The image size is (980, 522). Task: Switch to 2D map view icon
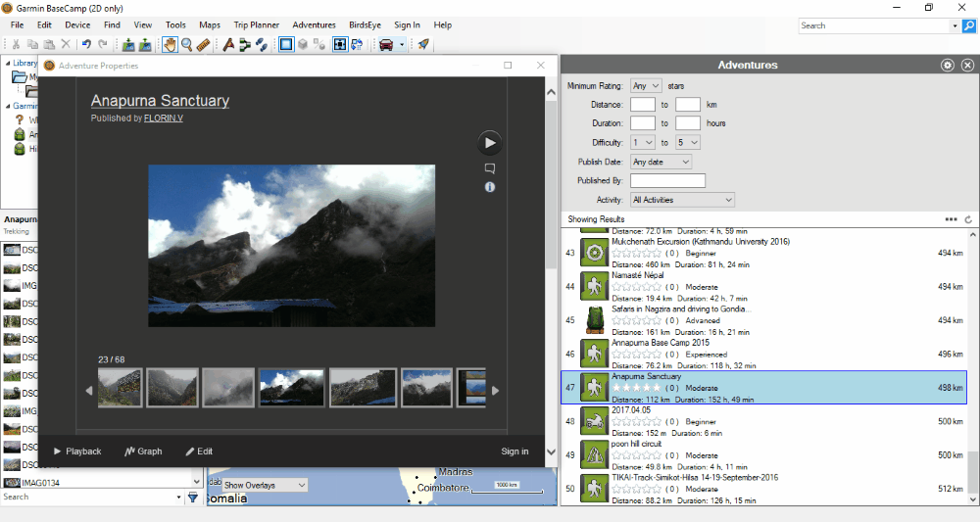point(285,44)
